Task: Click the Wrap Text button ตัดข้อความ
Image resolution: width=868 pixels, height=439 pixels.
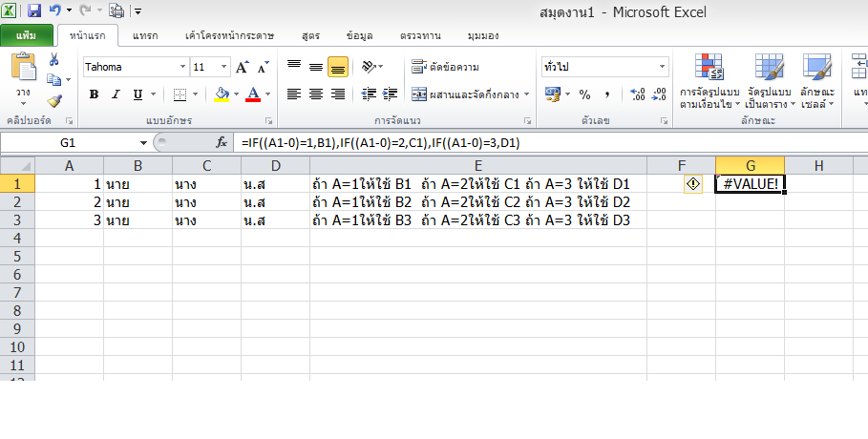Action: (x=446, y=67)
